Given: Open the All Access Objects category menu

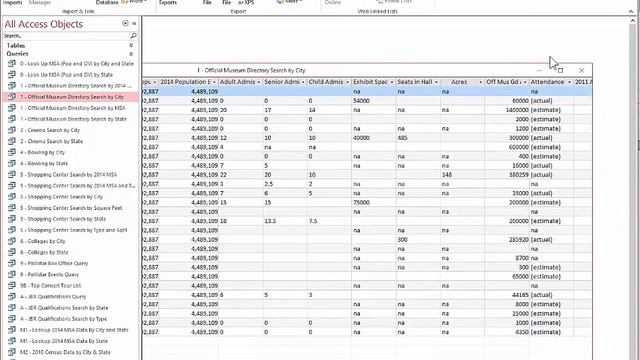Looking at the screenshot, I should (125, 24).
